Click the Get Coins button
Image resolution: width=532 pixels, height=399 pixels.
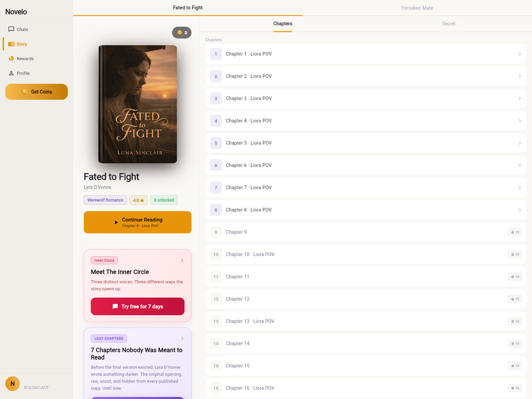(x=37, y=92)
